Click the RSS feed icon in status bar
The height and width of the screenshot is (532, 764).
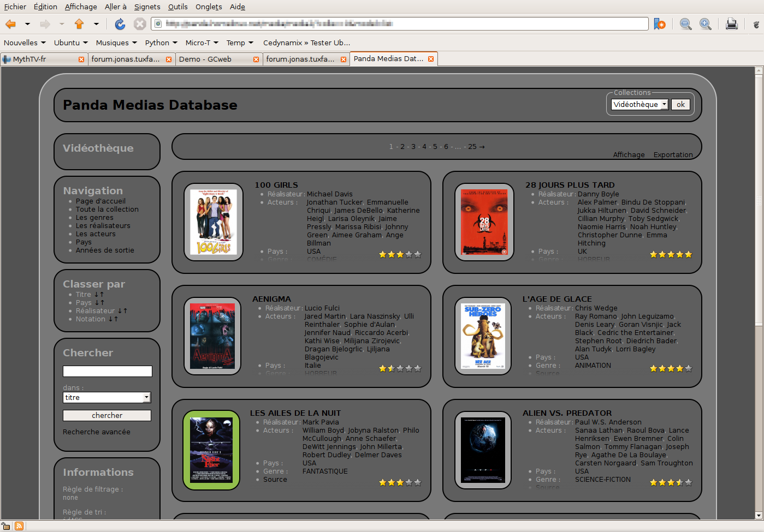tap(19, 526)
